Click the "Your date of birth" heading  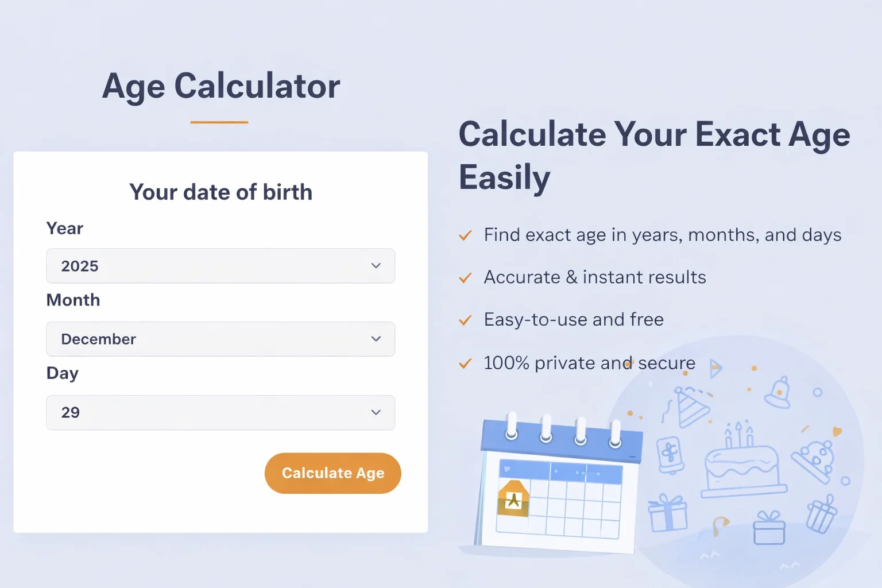[220, 192]
